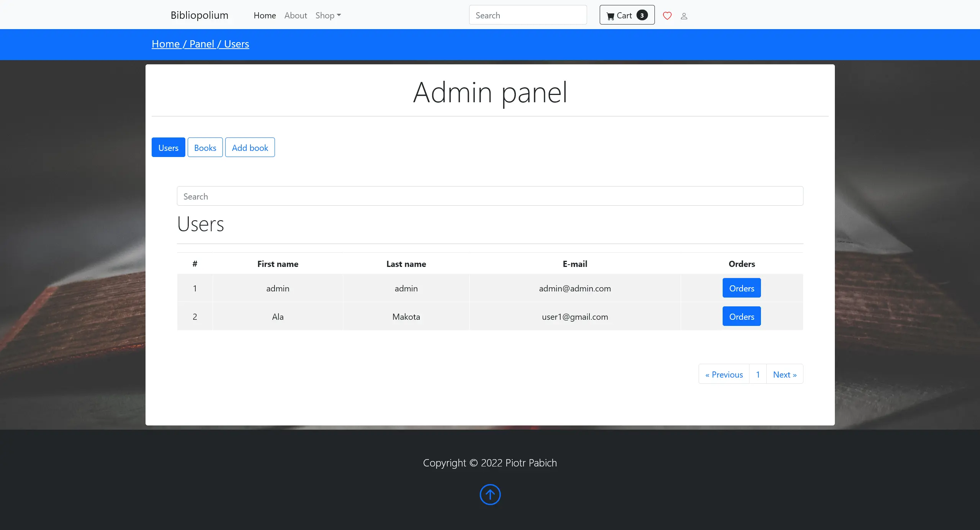The image size is (980, 530).
Task: Click the users table Search input
Action: coord(490,196)
